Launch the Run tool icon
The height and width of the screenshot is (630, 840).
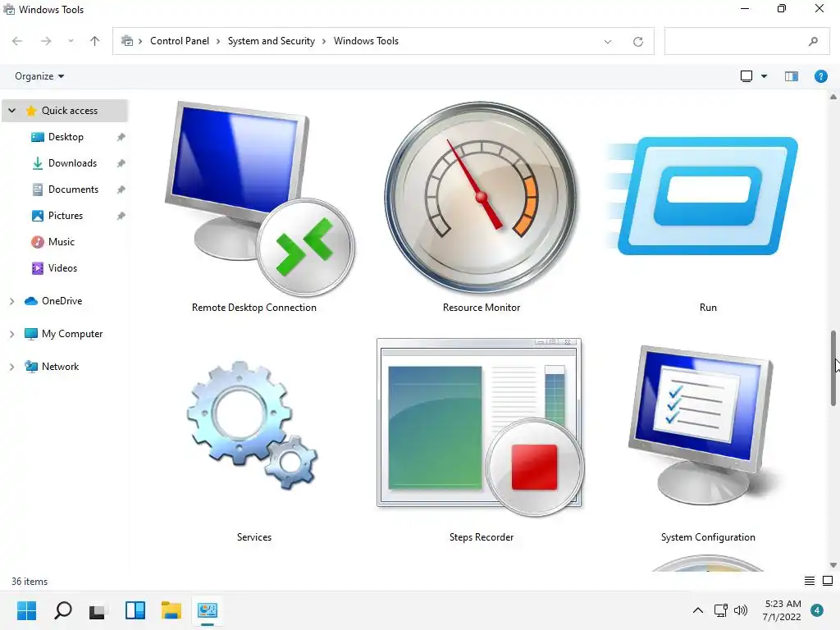[702, 196]
